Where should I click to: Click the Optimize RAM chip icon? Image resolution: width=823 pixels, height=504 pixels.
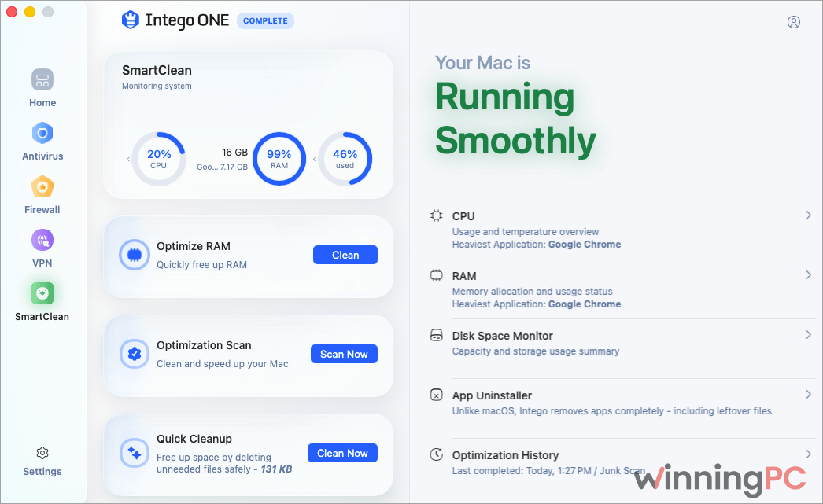[135, 255]
